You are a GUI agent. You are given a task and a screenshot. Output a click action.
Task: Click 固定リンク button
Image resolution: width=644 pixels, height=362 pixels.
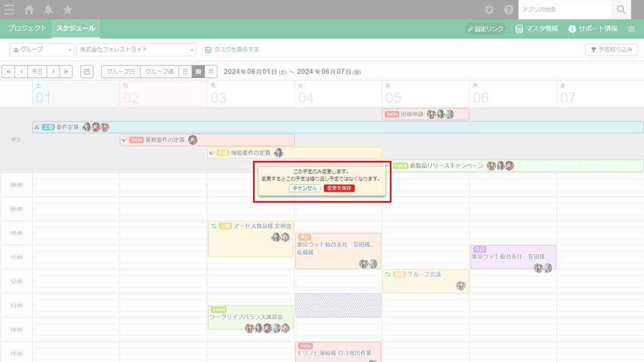[x=485, y=29]
